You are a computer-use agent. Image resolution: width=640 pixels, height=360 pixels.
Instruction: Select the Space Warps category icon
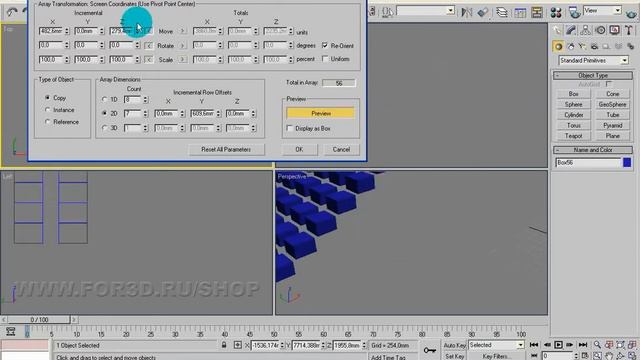618,47
